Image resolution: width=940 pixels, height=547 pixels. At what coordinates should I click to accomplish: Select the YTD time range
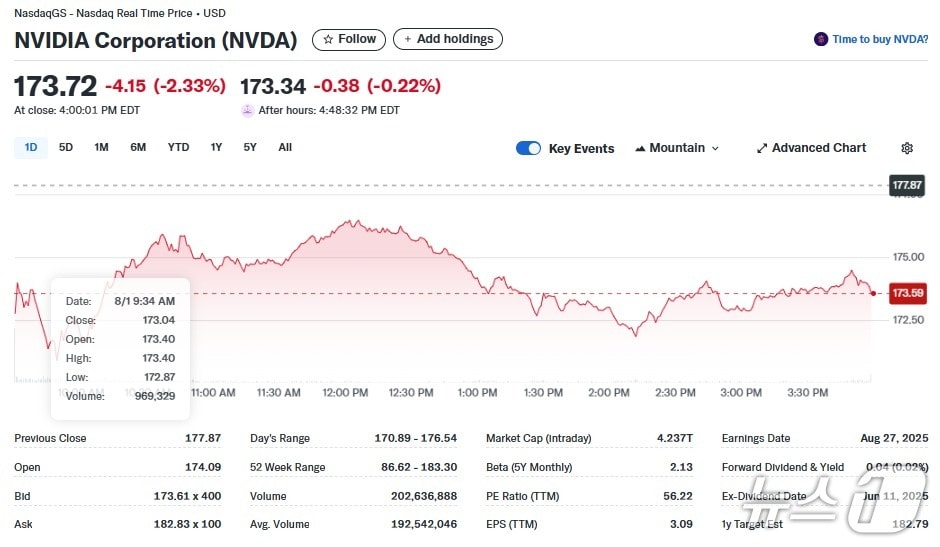tap(178, 147)
